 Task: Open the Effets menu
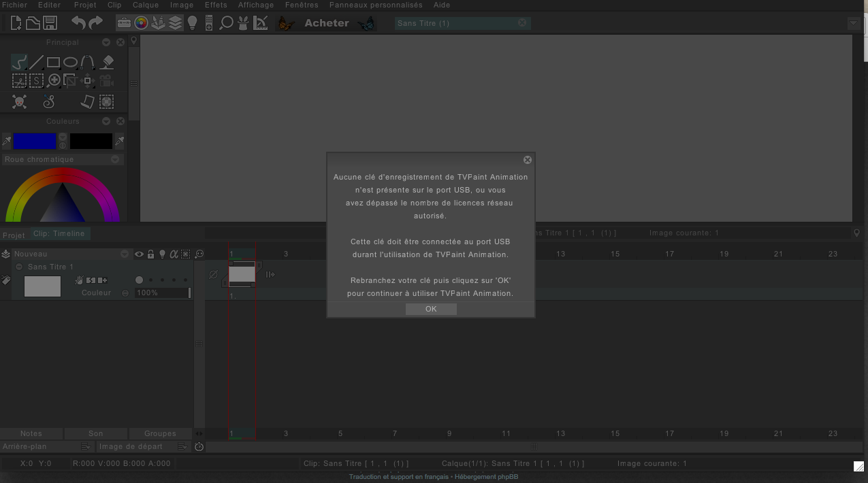click(216, 5)
